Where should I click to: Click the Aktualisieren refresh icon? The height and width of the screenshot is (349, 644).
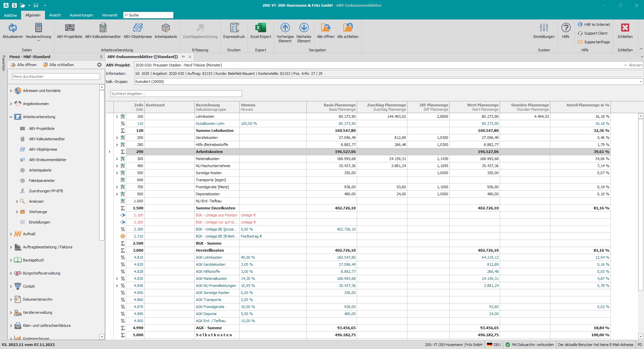12,28
